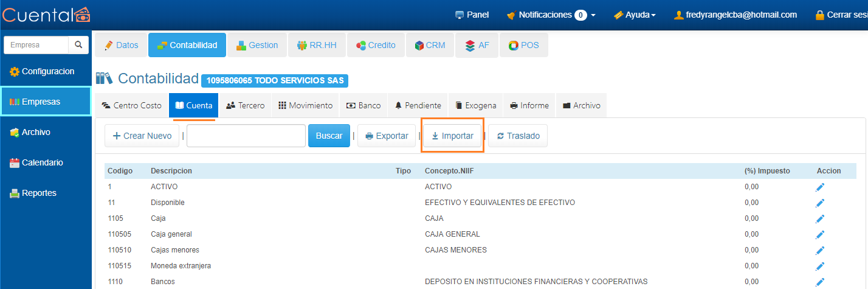Open the user account email menu
868x289 pixels.
coord(735,15)
